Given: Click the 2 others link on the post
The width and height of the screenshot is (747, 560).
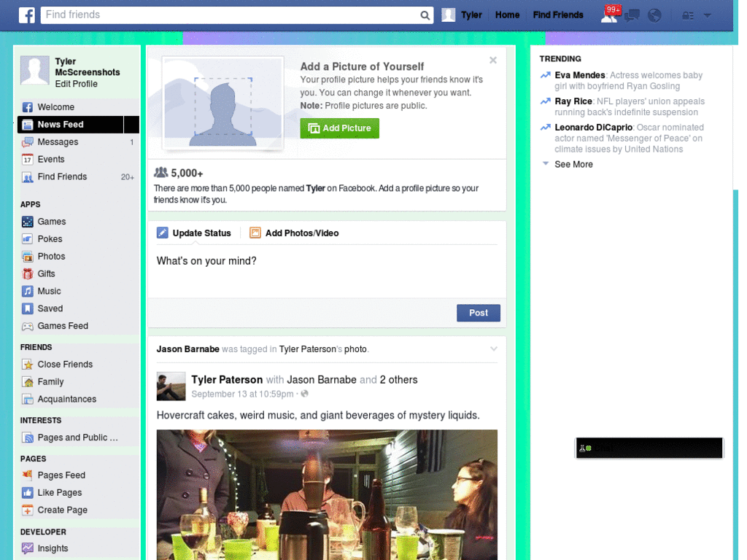Looking at the screenshot, I should click(x=399, y=380).
